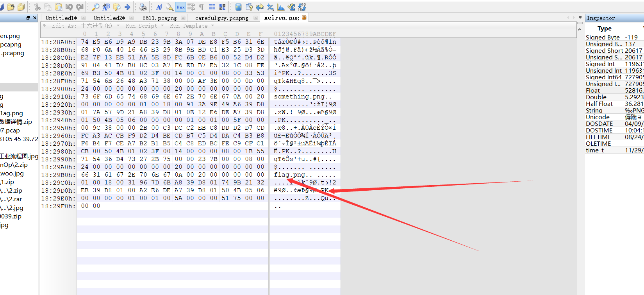Select the OLETIME row in Inspector
Viewport: 644px width, 295px height.
614,143
